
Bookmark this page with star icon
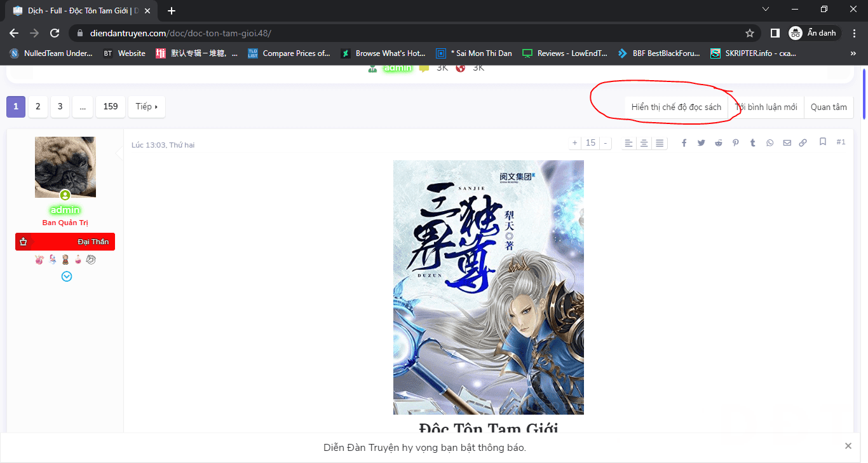[750, 33]
